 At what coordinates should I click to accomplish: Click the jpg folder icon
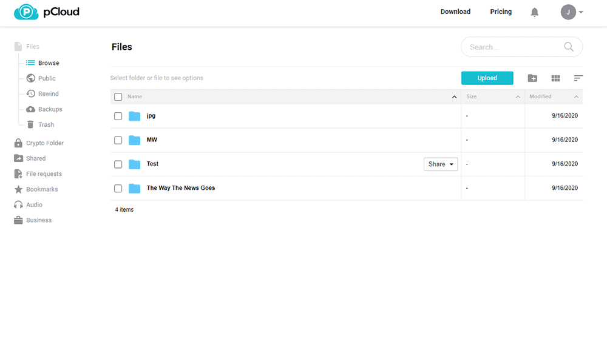(134, 116)
